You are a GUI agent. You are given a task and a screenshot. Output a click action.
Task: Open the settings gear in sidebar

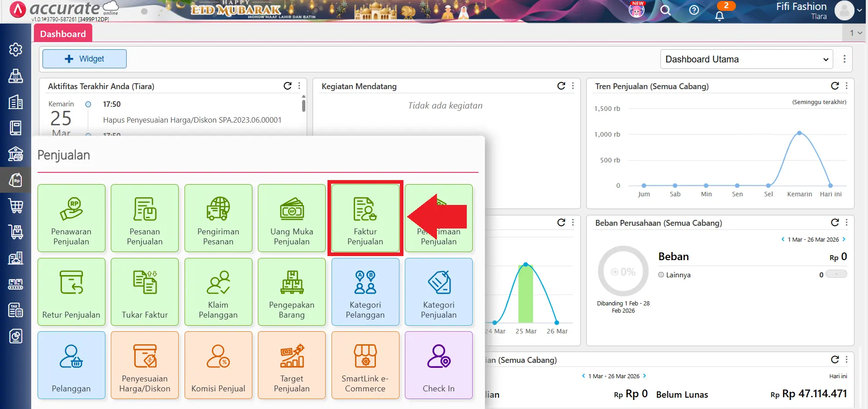pos(16,49)
